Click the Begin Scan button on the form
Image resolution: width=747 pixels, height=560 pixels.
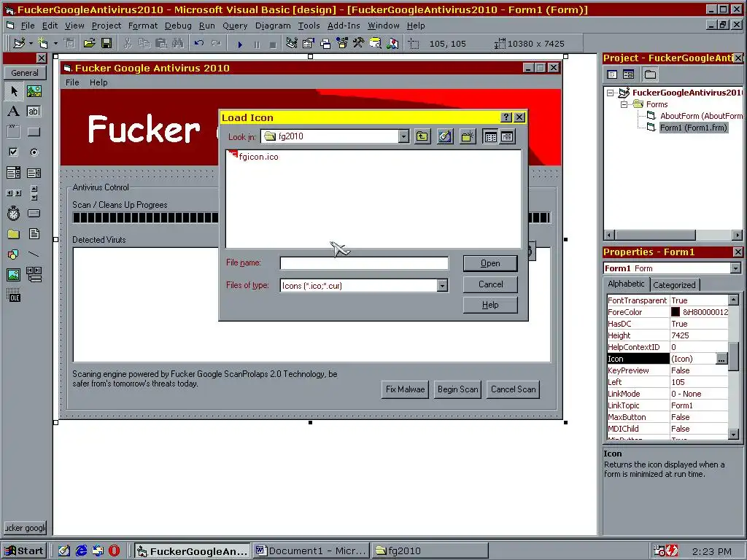(x=457, y=389)
